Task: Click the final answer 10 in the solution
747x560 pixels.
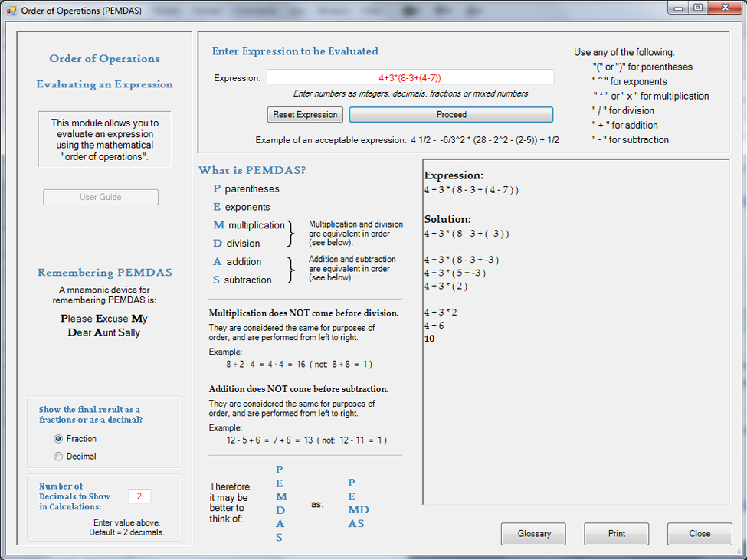Action: pyautogui.click(x=429, y=339)
